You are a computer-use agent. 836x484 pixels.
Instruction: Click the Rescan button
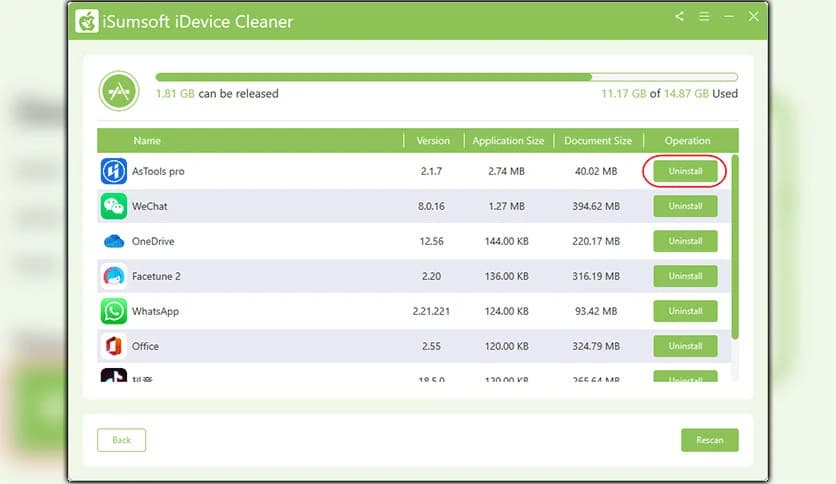[710, 440]
